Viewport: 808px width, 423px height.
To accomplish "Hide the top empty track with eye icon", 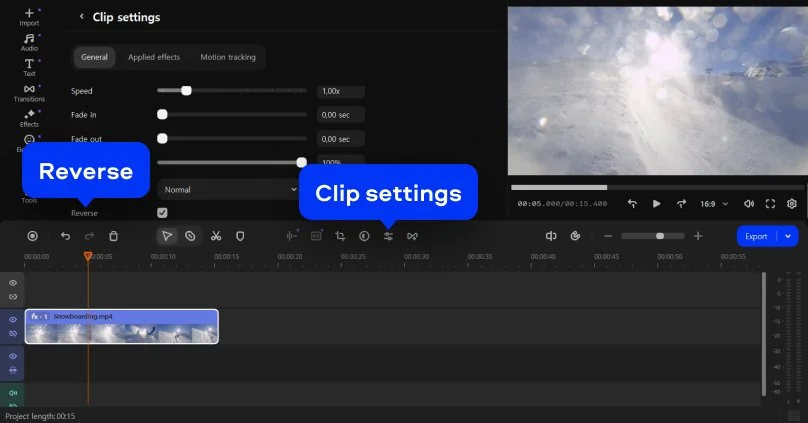I will 13,283.
